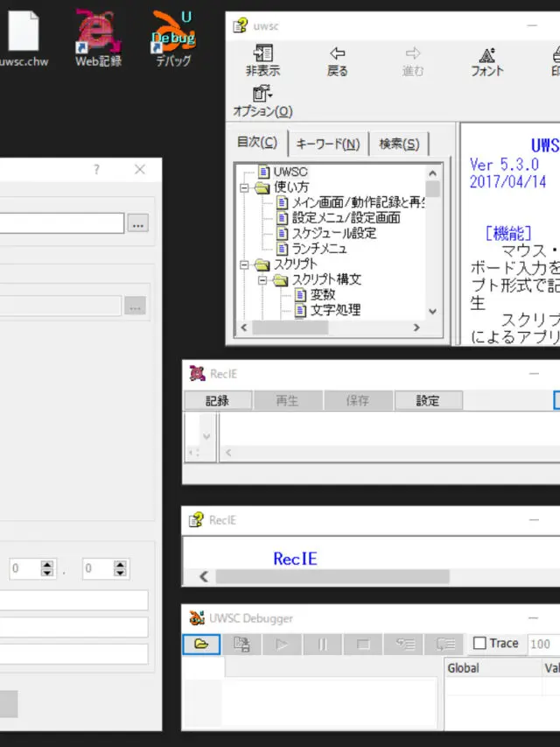
Task: Click the upper browse ... button in dialog
Action: (138, 223)
